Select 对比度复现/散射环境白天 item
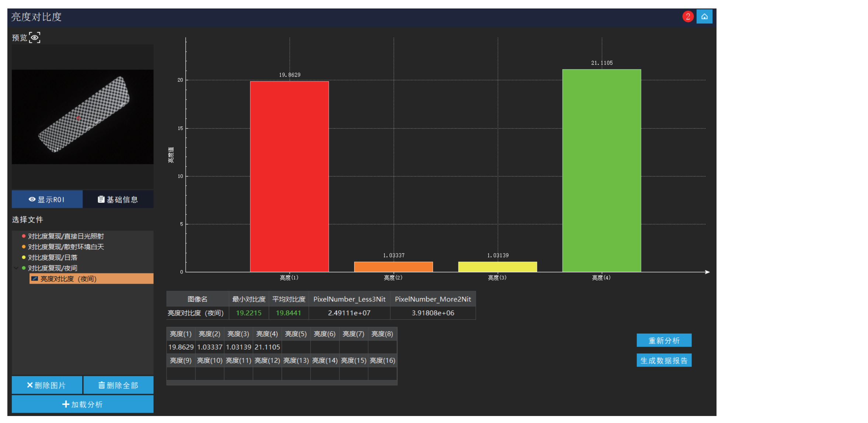The width and height of the screenshot is (868, 423). (66, 247)
